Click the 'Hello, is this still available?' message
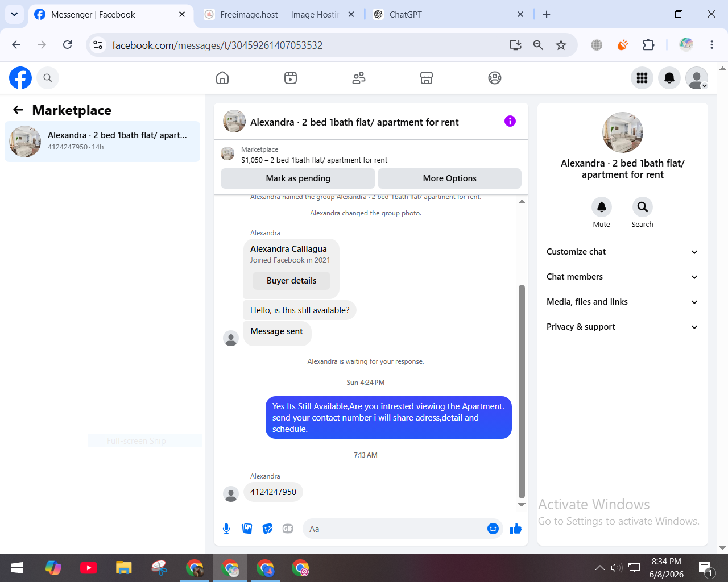This screenshot has width=728, height=582. click(x=300, y=310)
